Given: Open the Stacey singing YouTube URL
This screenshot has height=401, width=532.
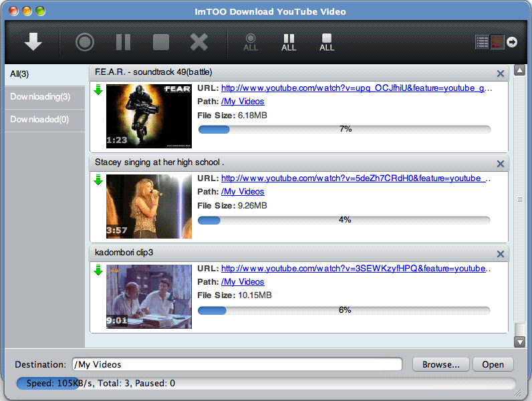Looking at the screenshot, I should [356, 178].
